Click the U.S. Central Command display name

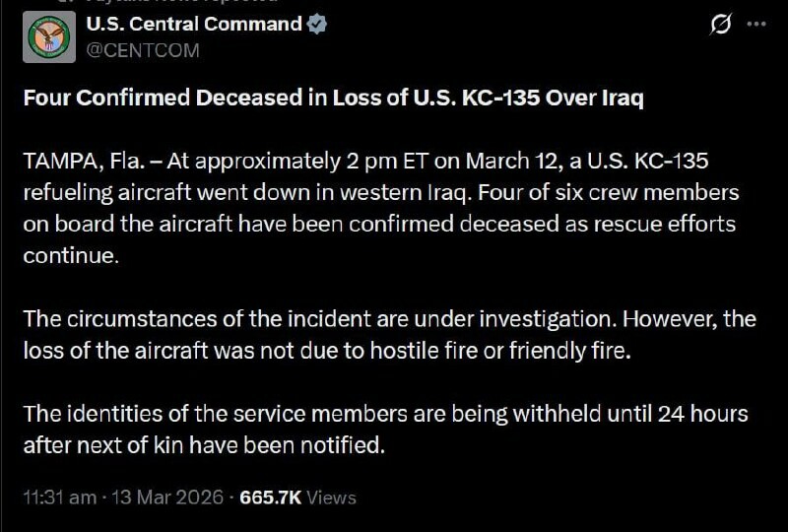(x=194, y=25)
